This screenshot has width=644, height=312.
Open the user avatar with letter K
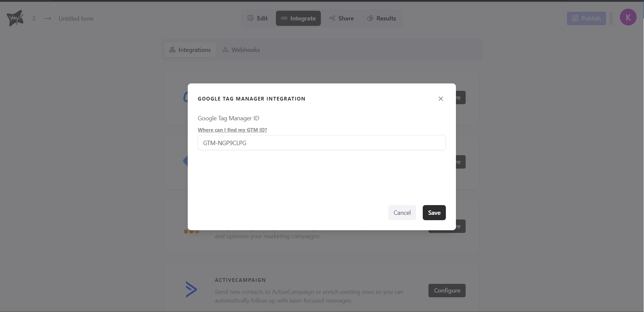pos(629,17)
